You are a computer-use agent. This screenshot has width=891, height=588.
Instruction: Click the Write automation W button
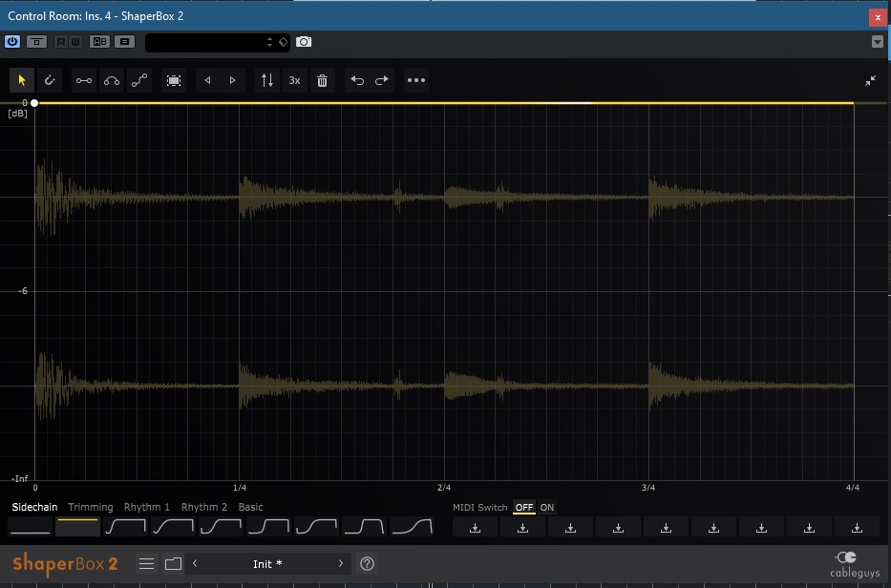[x=75, y=41]
